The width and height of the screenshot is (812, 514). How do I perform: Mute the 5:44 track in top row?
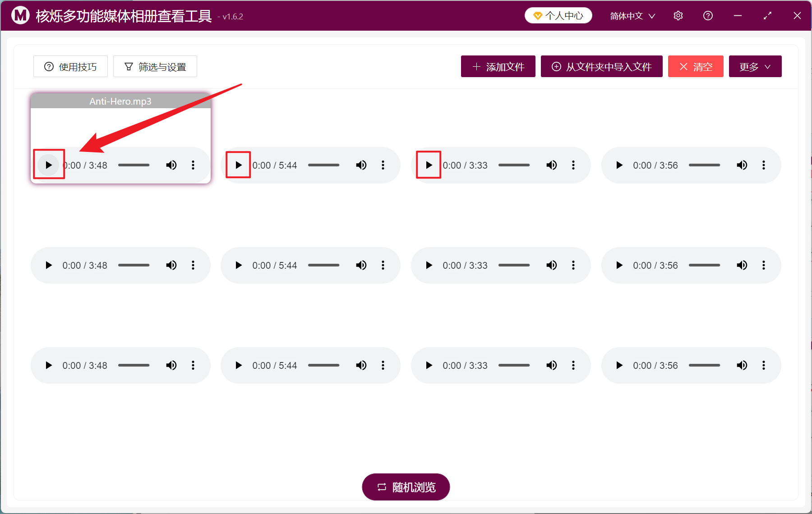tap(361, 165)
